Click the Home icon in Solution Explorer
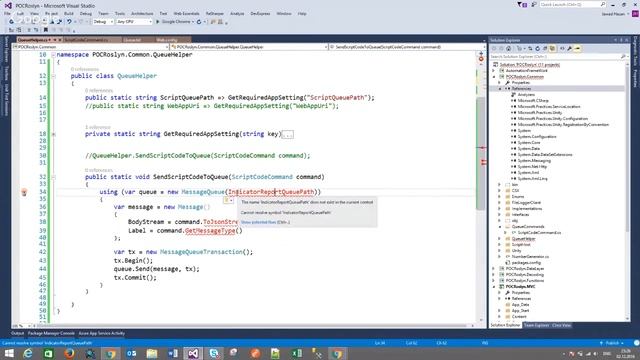The width and height of the screenshot is (640, 360). 509,49
